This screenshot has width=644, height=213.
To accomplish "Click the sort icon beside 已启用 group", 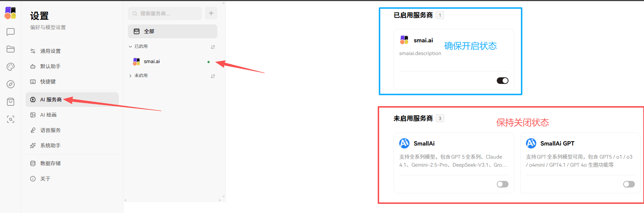I will coord(213,47).
